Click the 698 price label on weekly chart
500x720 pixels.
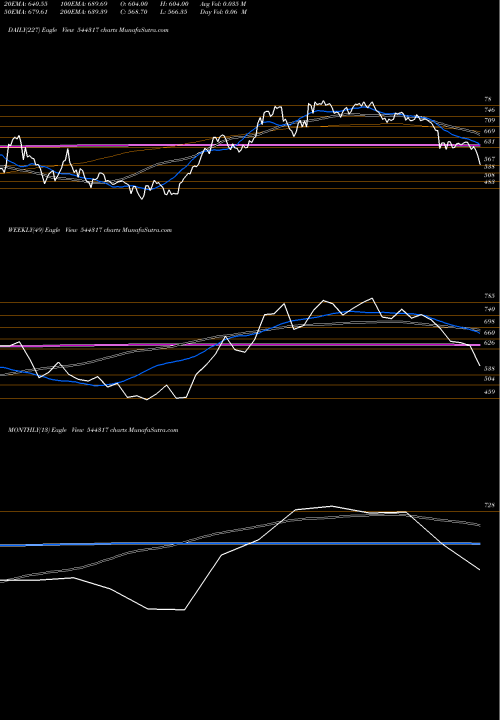click(489, 322)
